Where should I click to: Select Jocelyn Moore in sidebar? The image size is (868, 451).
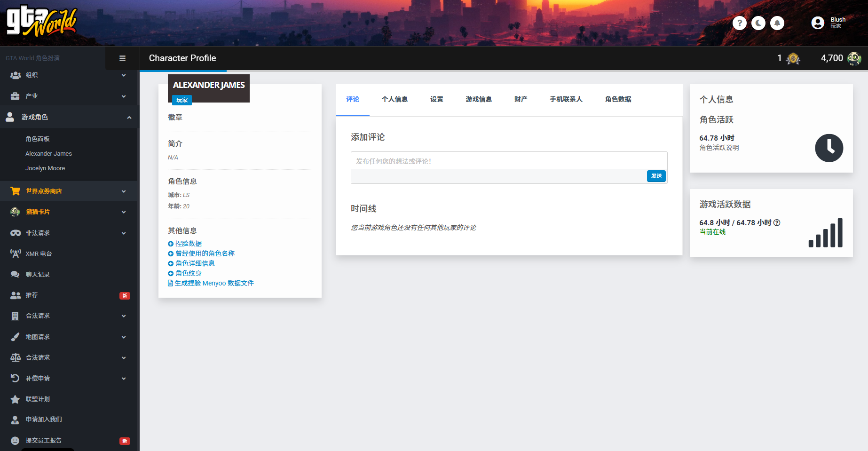coord(45,168)
